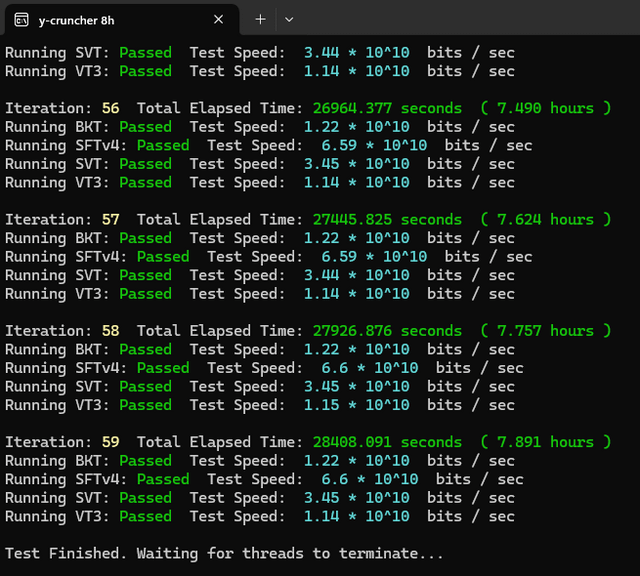The height and width of the screenshot is (576, 640).
Task: Click Passed on iteration 56 BKT line
Action: click(145, 127)
